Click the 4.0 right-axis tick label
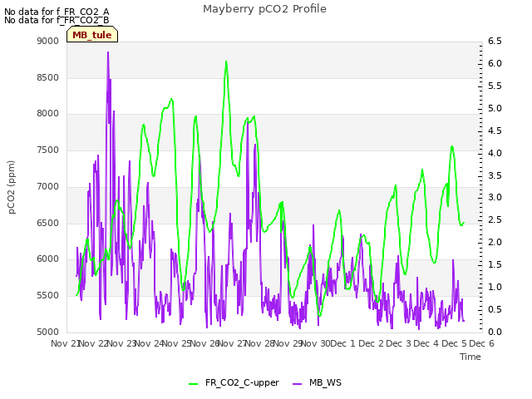 pos(495,153)
